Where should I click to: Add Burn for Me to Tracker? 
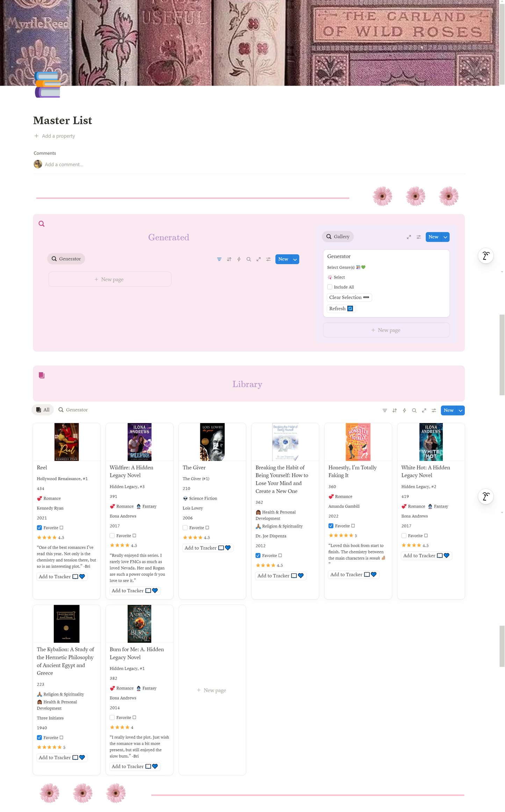point(135,766)
